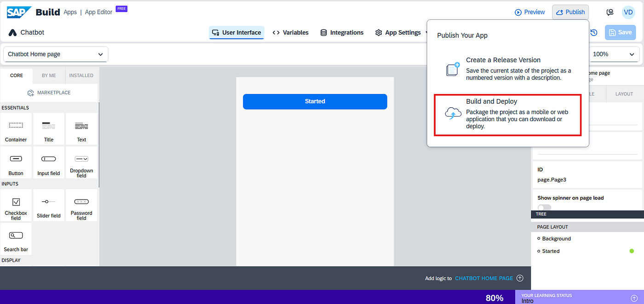Open the Chatbot Home page dropdown
644x304 pixels.
coord(56,54)
